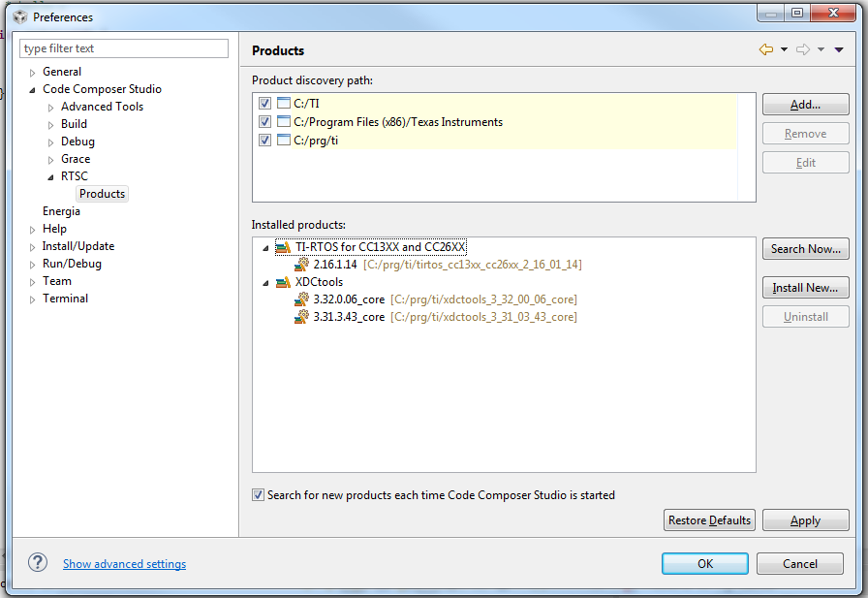The height and width of the screenshot is (598, 868).
Task: Select the Debug preferences page
Action: (x=78, y=142)
